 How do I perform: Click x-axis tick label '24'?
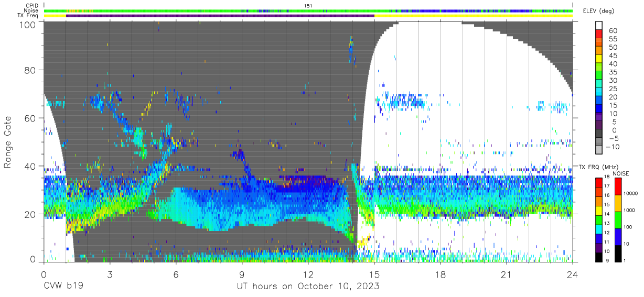pyautogui.click(x=573, y=274)
